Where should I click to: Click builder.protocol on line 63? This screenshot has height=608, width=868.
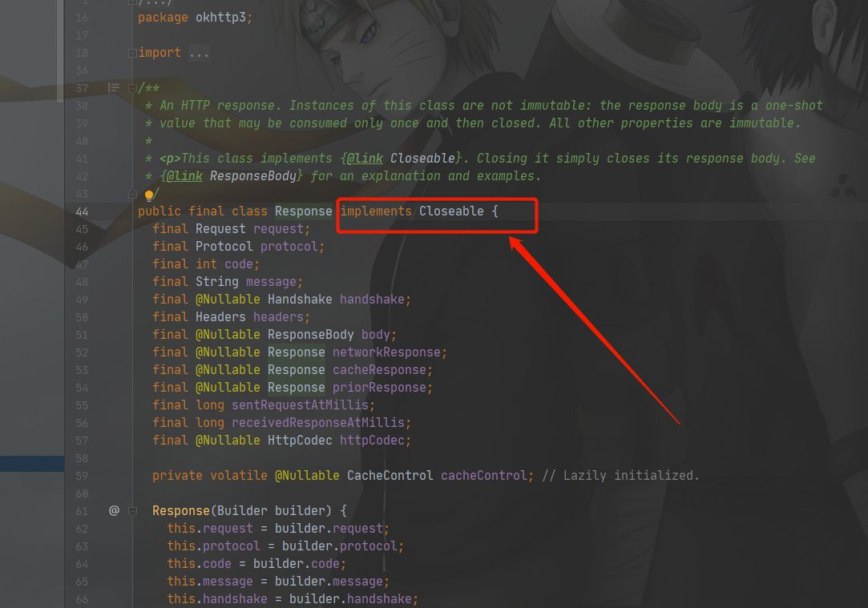coord(339,546)
